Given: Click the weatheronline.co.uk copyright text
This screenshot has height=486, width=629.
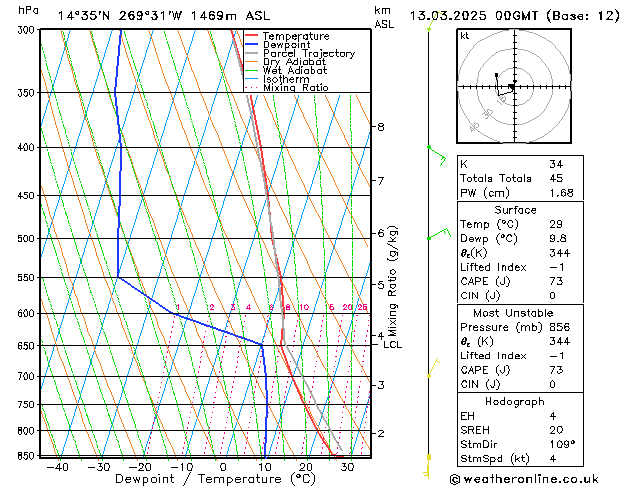Looking at the screenshot, I should click(x=524, y=479).
